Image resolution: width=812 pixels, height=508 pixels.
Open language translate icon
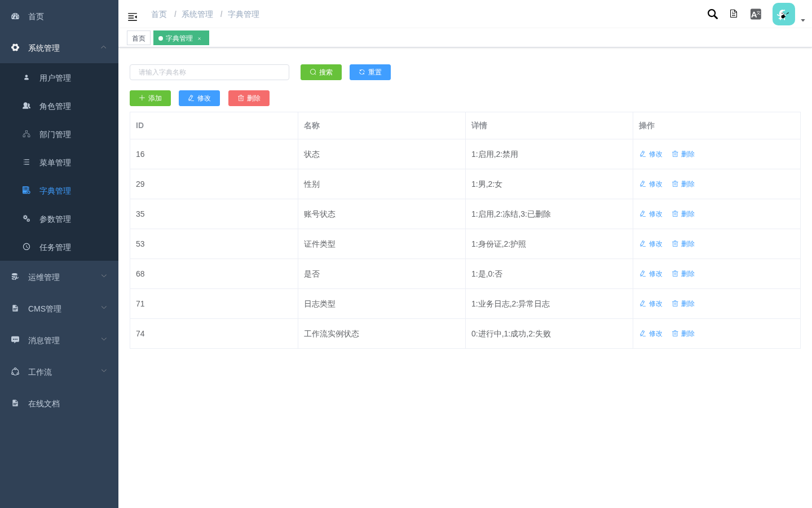click(x=756, y=14)
